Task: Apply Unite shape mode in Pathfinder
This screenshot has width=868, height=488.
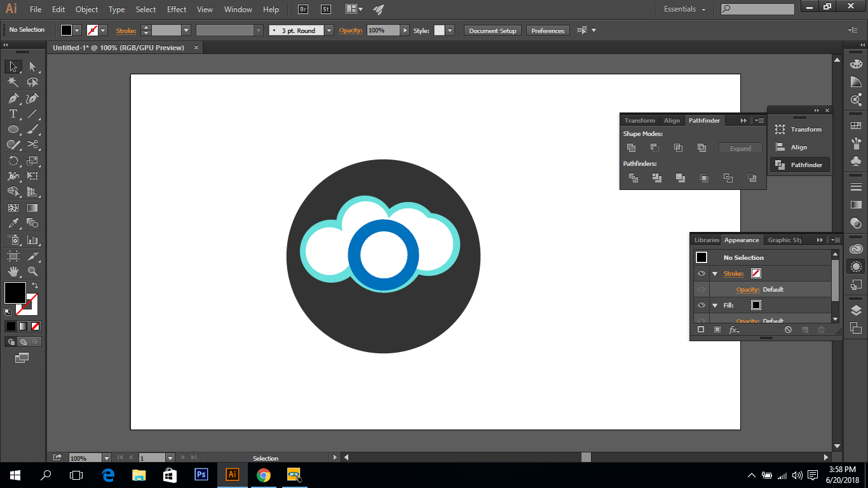Action: 631,147
